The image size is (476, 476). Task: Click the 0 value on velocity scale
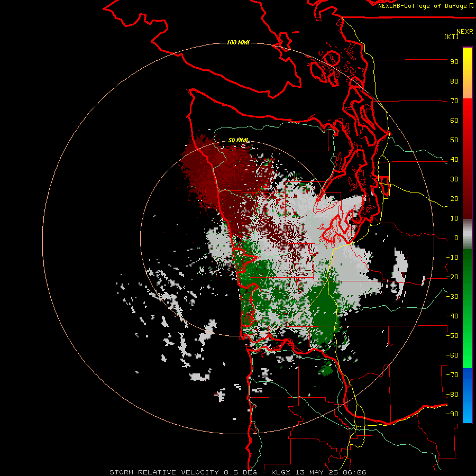(456, 238)
